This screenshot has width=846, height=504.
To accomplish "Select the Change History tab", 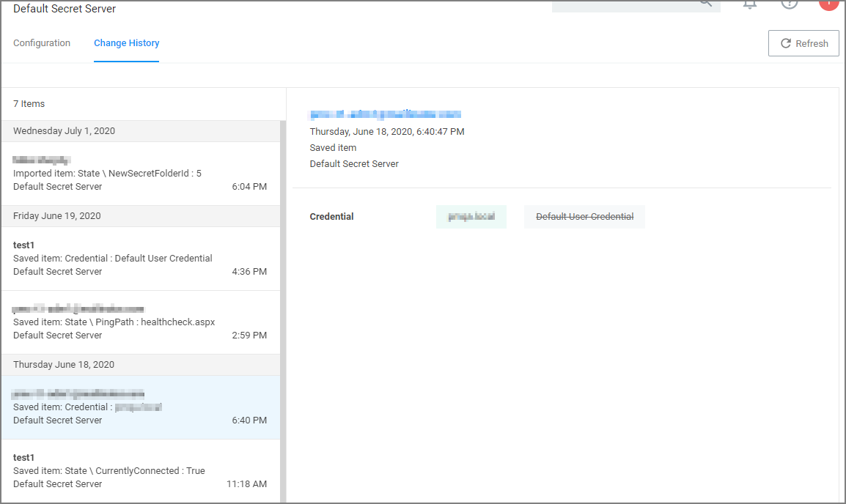I will (126, 43).
